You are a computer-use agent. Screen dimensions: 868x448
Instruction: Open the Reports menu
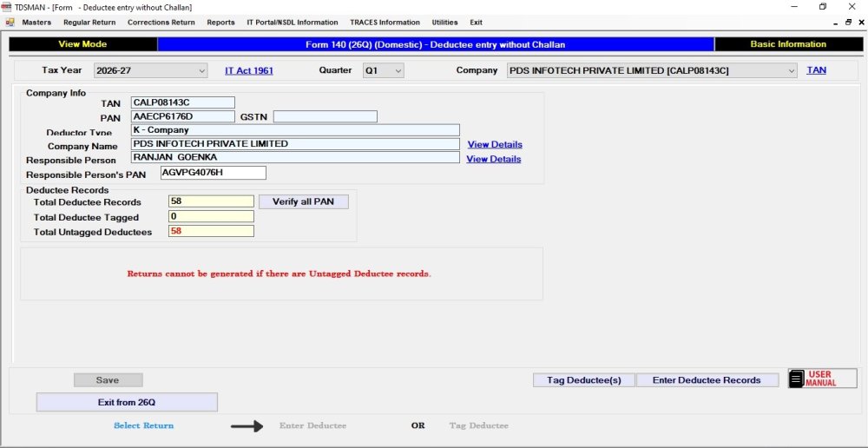coord(220,23)
